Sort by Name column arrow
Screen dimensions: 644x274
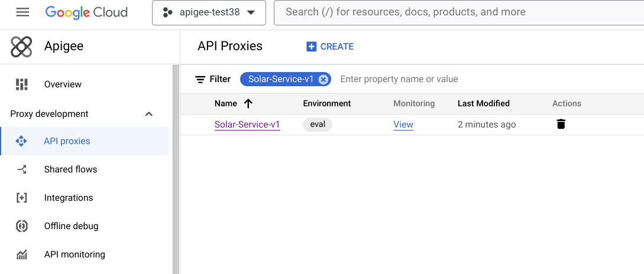248,103
